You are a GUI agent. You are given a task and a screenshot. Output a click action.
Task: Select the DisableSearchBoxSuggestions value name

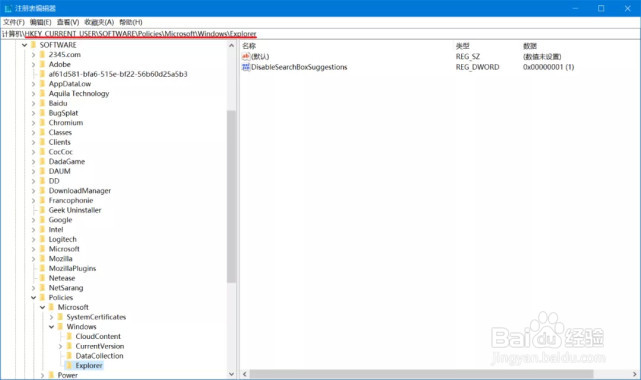[x=299, y=67]
